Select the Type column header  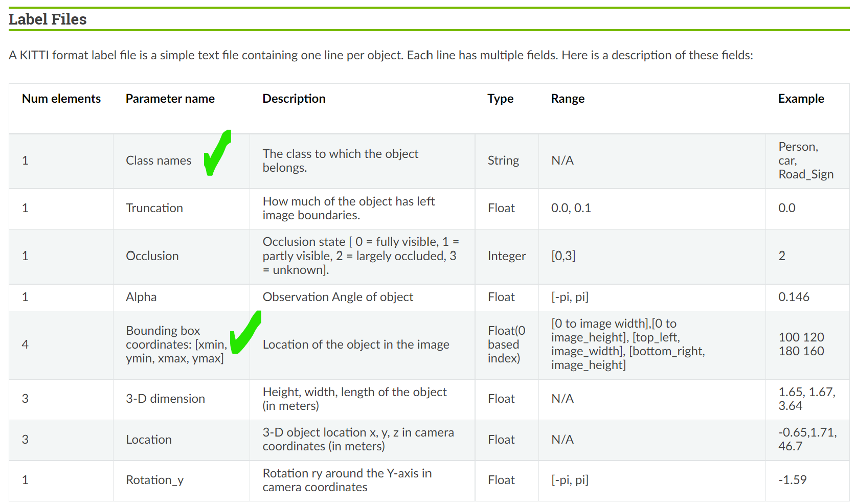[500, 99]
